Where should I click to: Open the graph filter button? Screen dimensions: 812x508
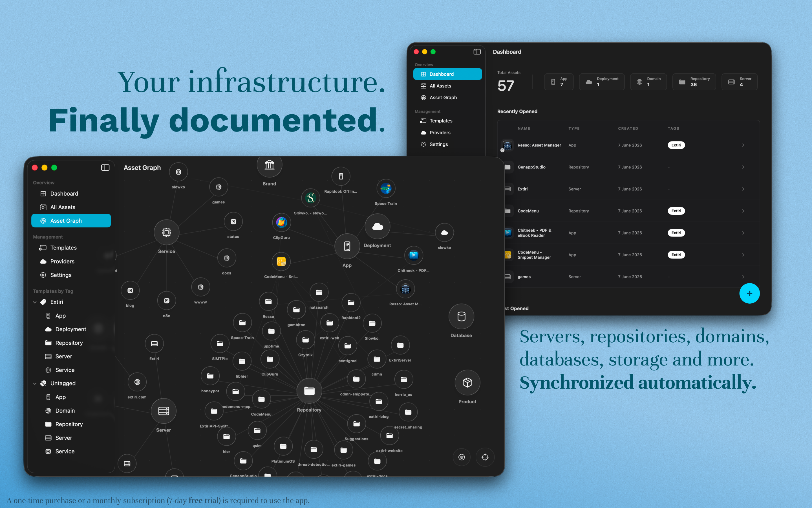coord(462,457)
